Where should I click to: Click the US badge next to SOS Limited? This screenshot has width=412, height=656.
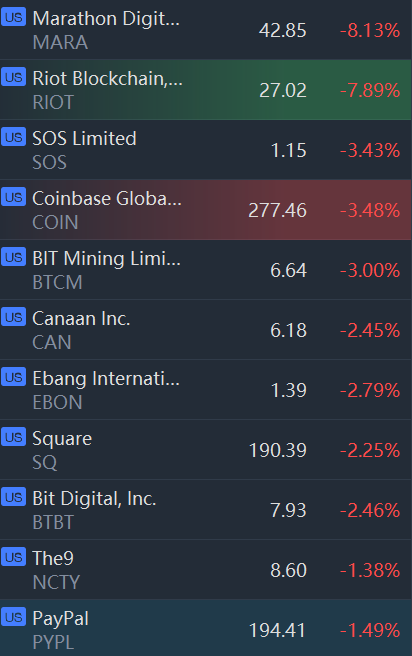pos(13,137)
